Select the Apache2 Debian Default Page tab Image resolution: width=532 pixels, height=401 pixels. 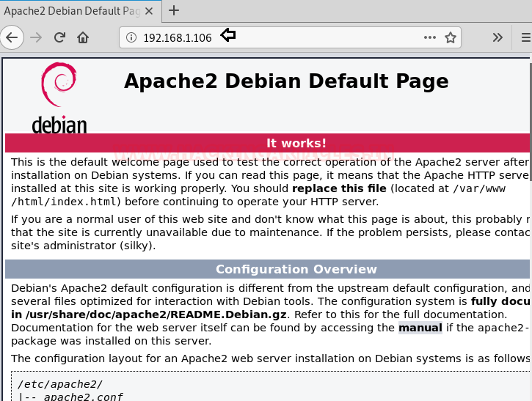(x=81, y=11)
